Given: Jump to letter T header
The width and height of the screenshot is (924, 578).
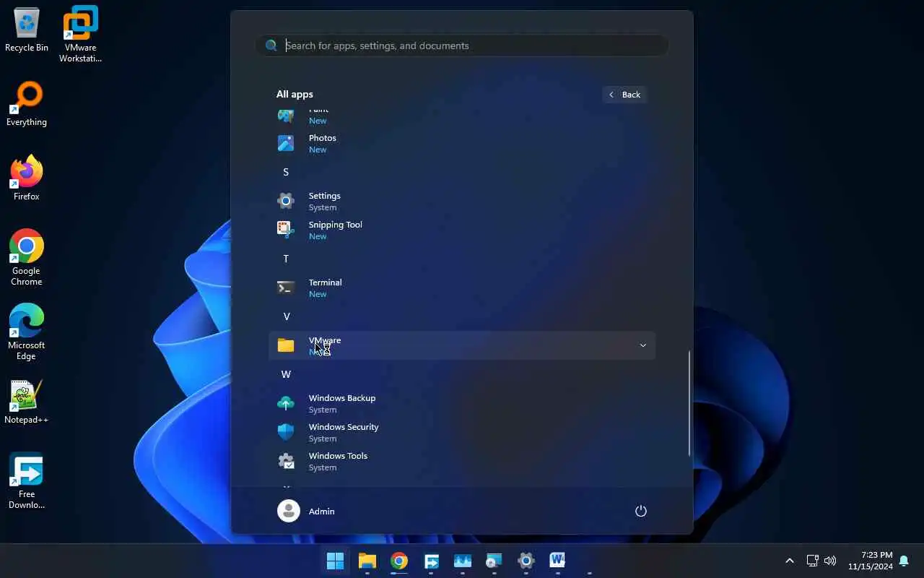Looking at the screenshot, I should pyautogui.click(x=286, y=259).
